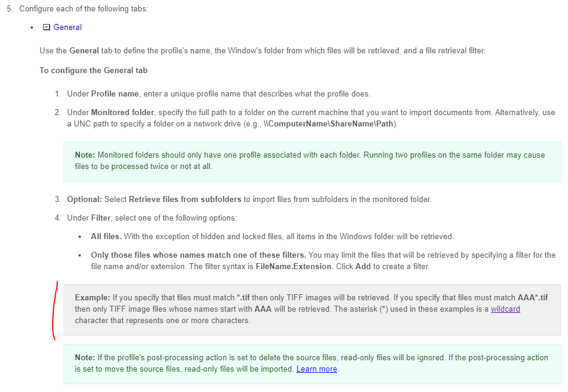Select the bold 'Profile name' term

pos(115,94)
